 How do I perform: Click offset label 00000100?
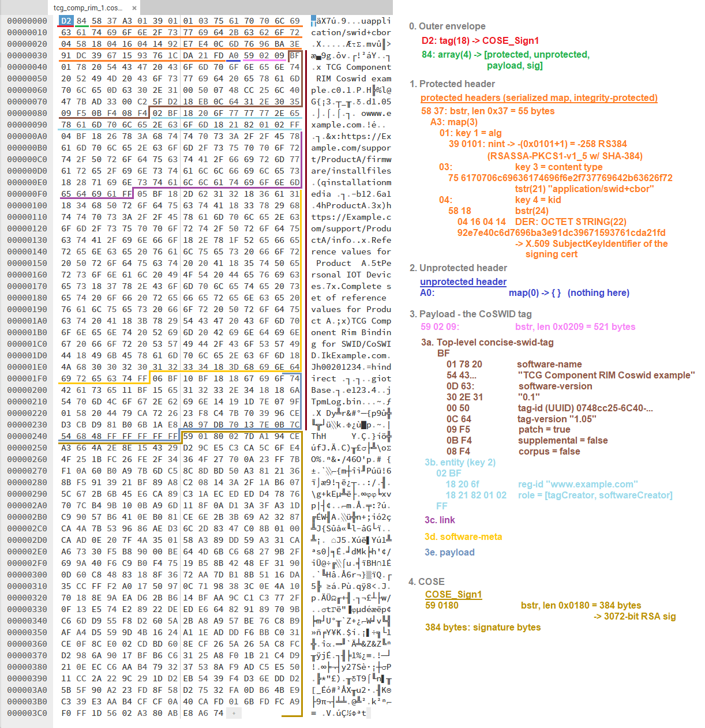[x=27, y=205]
